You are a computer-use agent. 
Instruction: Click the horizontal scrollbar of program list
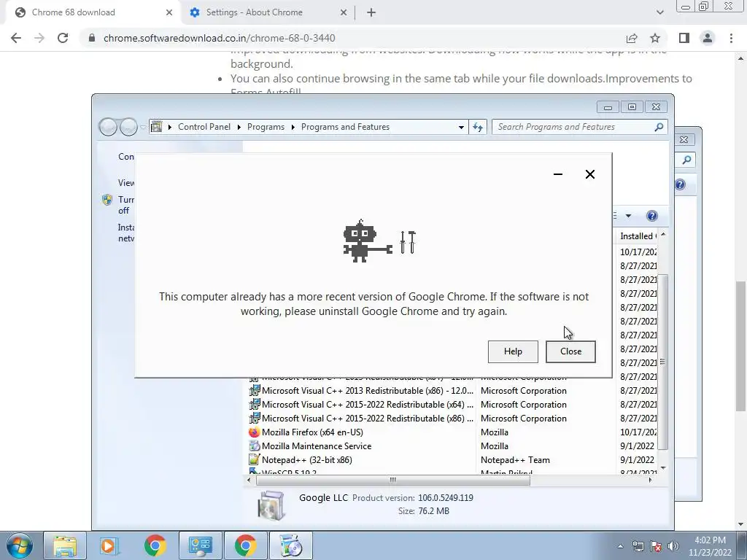393,480
